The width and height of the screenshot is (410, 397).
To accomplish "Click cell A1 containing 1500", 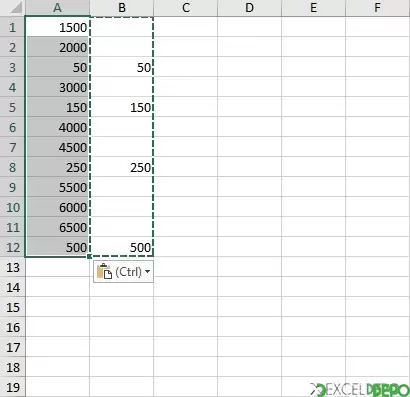I will pos(57,27).
